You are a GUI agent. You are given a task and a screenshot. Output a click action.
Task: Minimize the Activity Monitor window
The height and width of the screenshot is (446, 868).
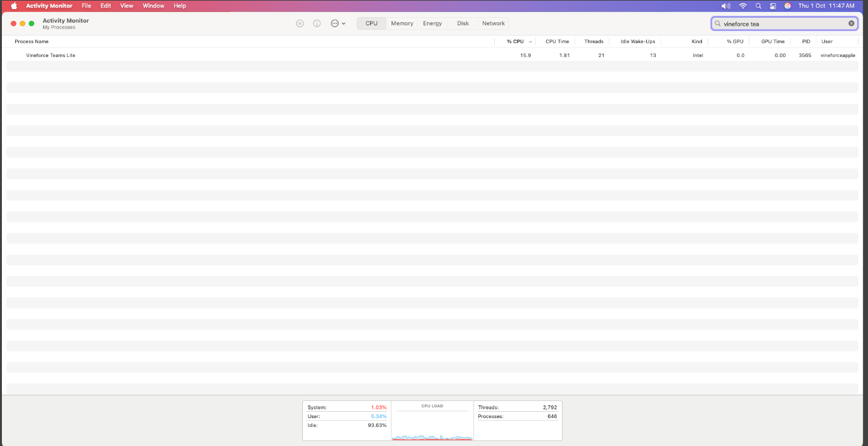(x=23, y=23)
